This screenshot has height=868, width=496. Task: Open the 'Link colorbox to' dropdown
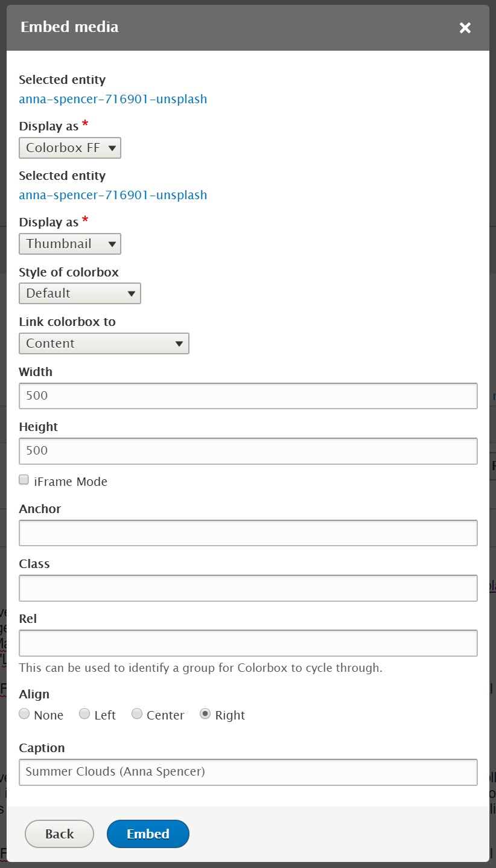(x=103, y=343)
